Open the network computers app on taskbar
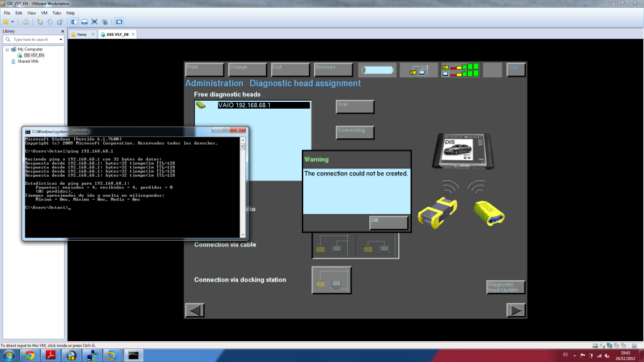 point(91,356)
